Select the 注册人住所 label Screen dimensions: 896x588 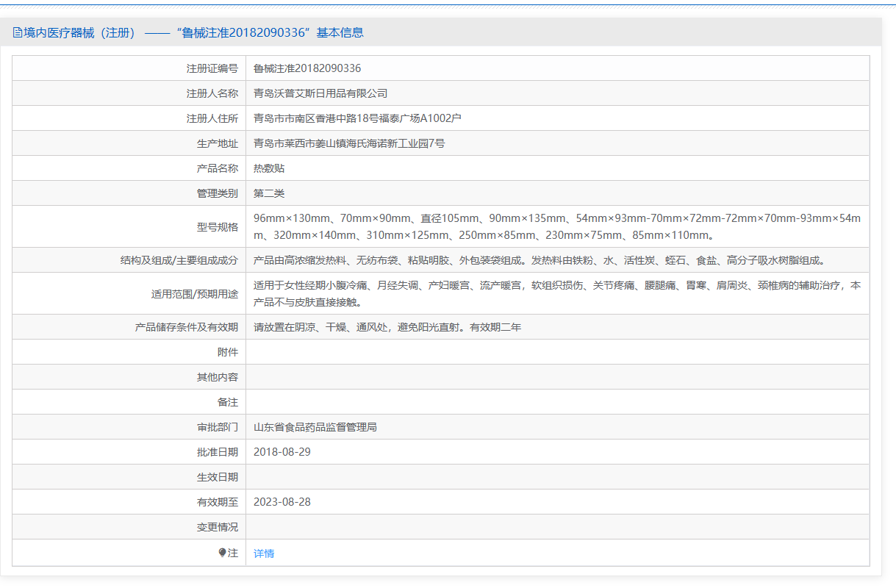212,118
